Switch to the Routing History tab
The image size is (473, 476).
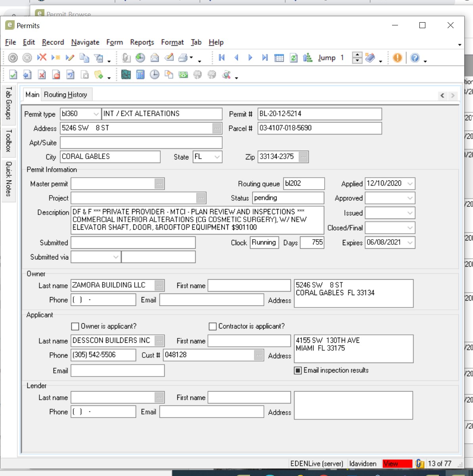pyautogui.click(x=65, y=94)
